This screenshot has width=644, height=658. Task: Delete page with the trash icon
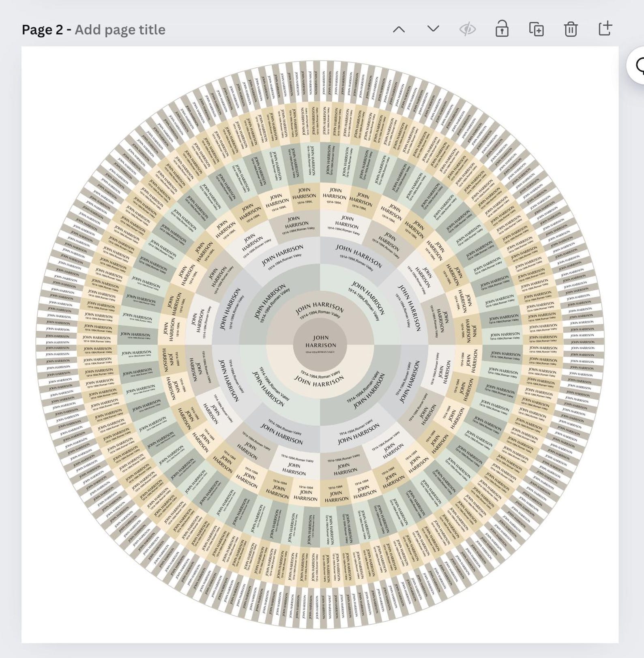click(x=571, y=29)
